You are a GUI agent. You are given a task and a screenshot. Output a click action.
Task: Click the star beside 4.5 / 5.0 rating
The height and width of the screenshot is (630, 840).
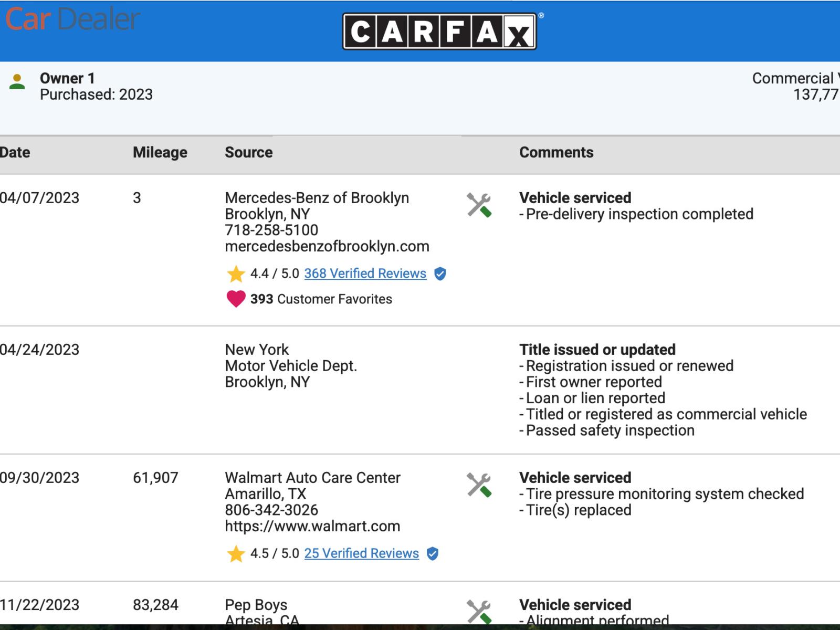[236, 553]
